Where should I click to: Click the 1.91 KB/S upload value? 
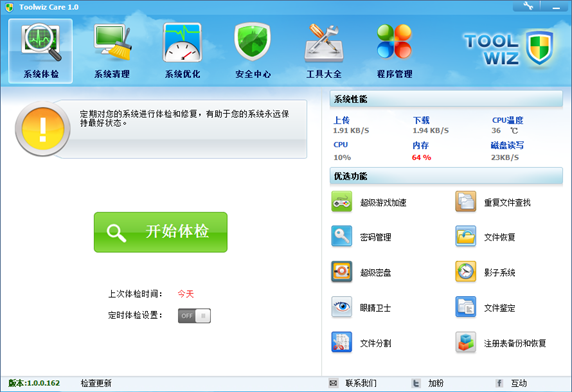[351, 131]
